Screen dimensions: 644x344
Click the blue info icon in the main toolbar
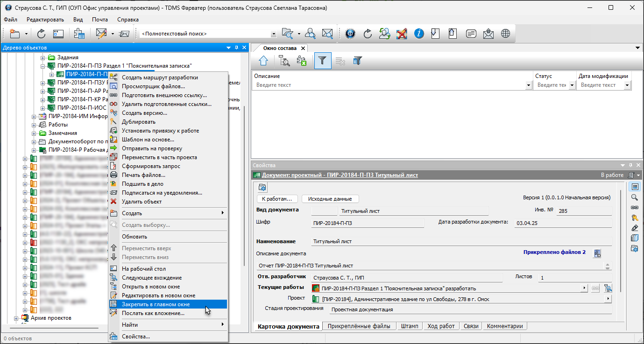tap(419, 34)
